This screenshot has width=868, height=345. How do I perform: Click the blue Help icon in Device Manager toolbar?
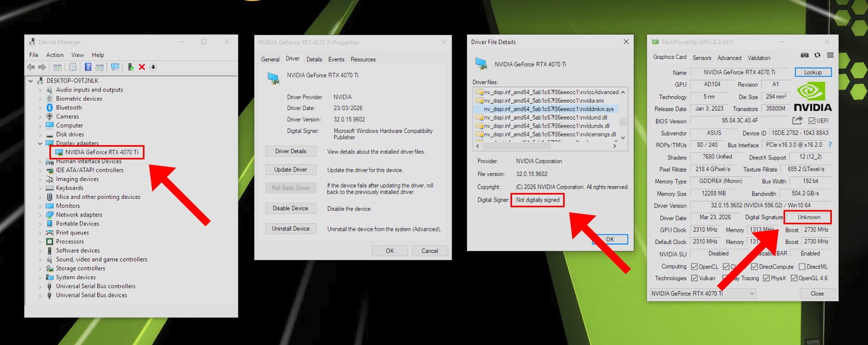[88, 67]
